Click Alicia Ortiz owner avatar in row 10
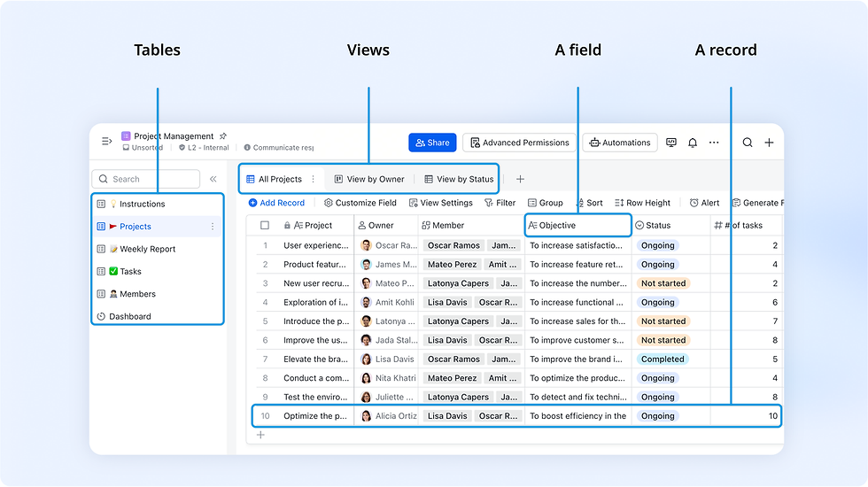The height and width of the screenshot is (487, 868). click(x=366, y=415)
